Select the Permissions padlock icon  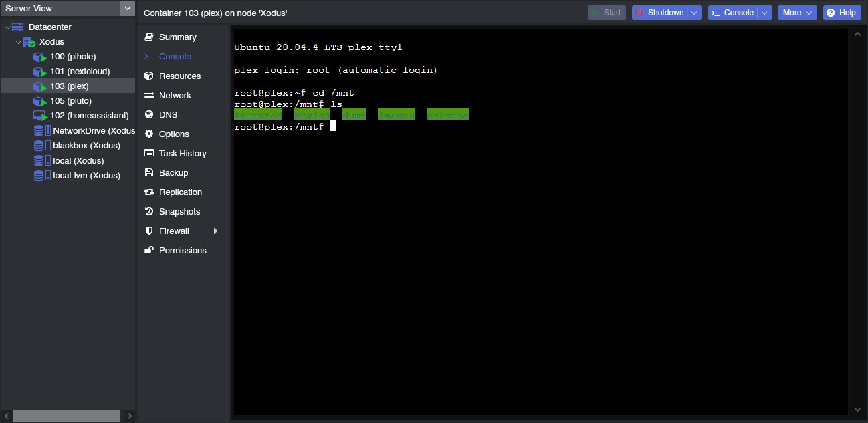(148, 250)
